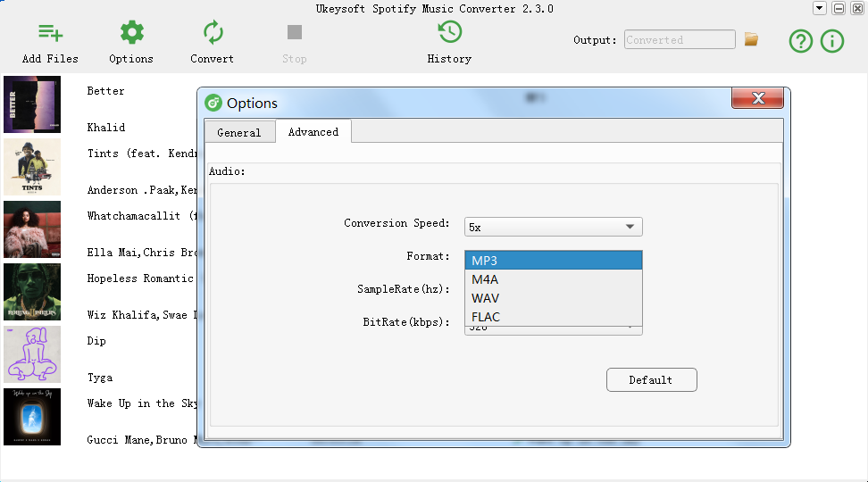Choose M4A from the Format list

pos(554,279)
